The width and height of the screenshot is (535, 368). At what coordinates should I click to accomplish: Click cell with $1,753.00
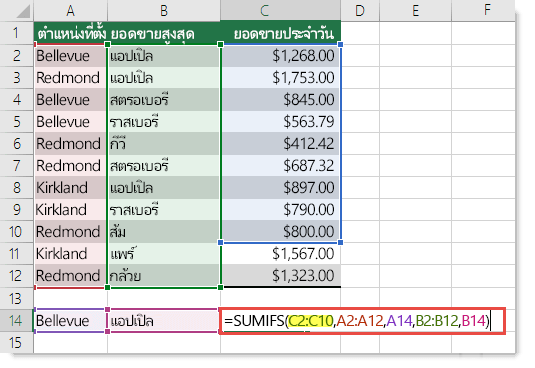[280, 78]
